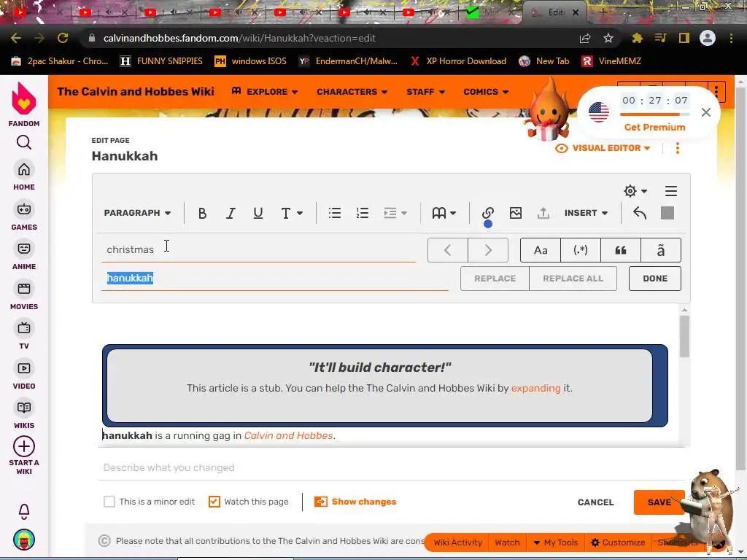
Task: Click the editor content scrollbar thumb
Action: click(684, 336)
